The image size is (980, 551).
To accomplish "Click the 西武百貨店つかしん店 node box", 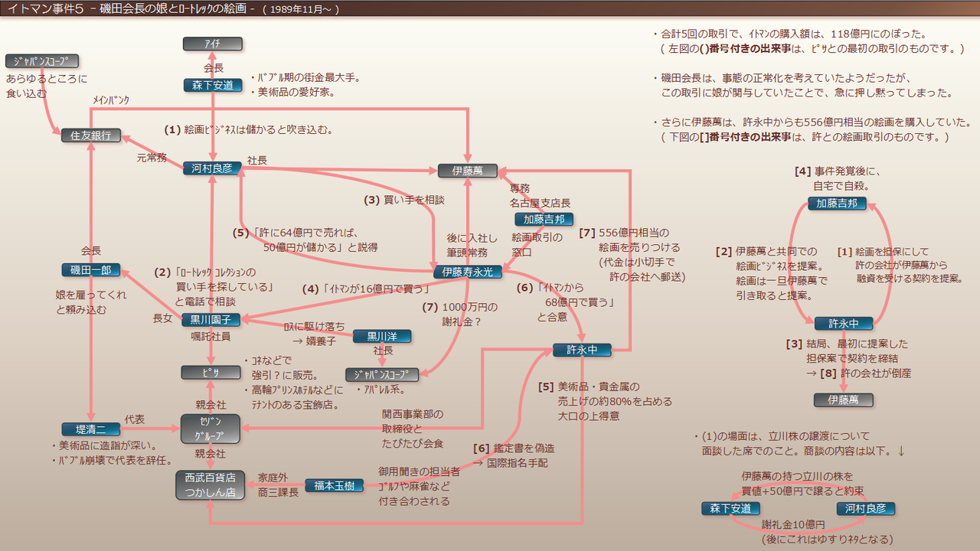I will click(211, 484).
